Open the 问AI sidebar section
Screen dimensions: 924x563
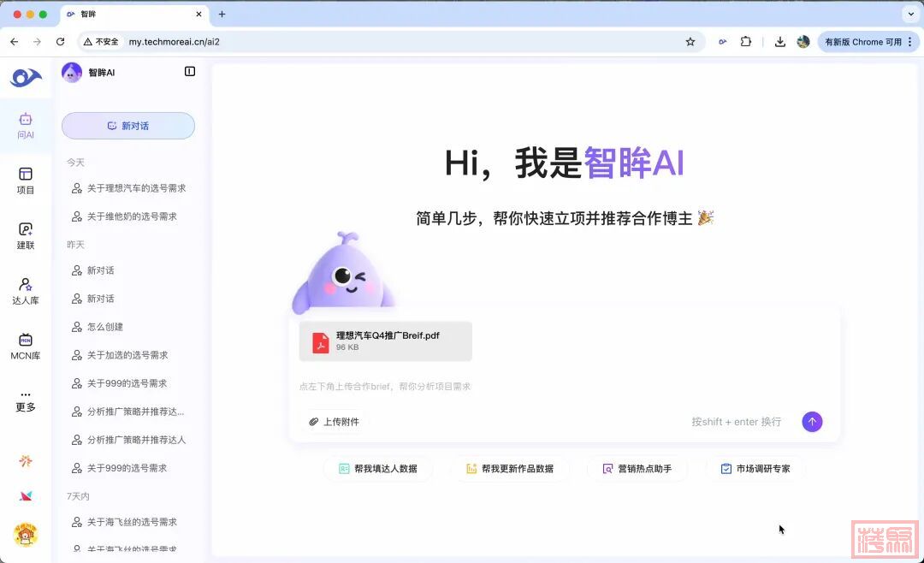click(x=26, y=126)
